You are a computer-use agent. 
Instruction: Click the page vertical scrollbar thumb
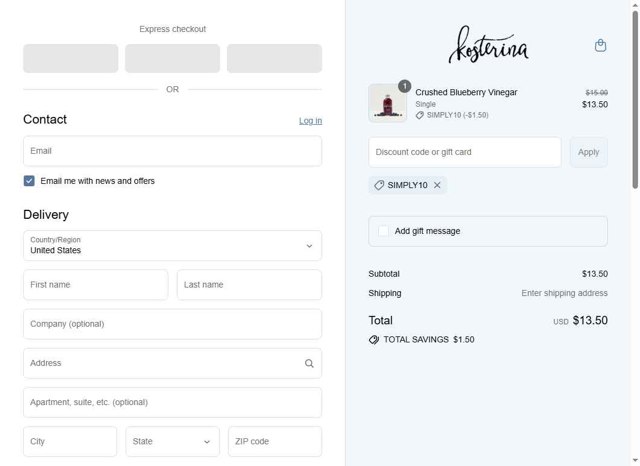point(635,100)
